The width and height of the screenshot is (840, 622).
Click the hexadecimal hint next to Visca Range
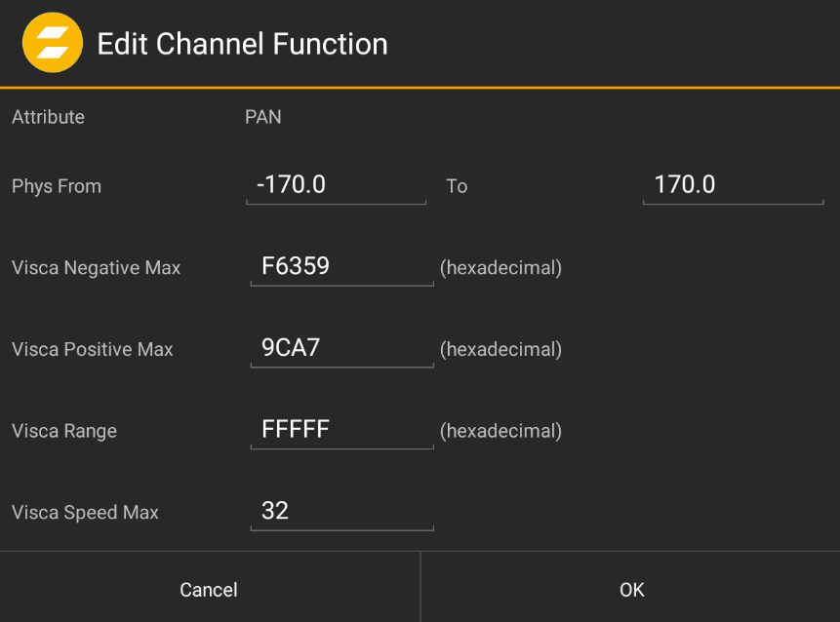click(x=500, y=431)
